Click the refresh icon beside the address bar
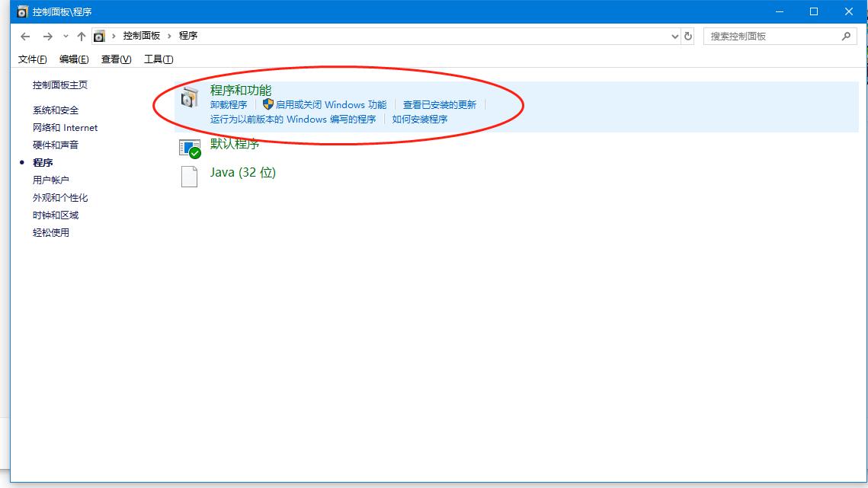 point(687,36)
